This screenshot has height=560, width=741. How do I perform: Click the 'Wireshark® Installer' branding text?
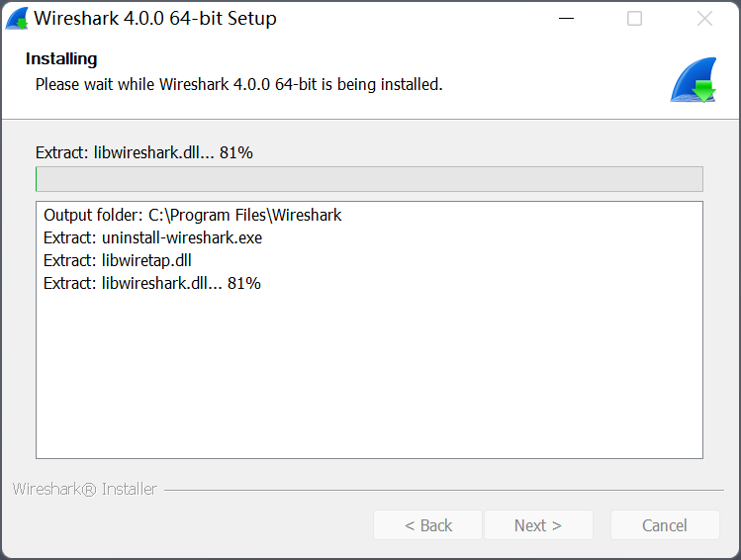84,489
